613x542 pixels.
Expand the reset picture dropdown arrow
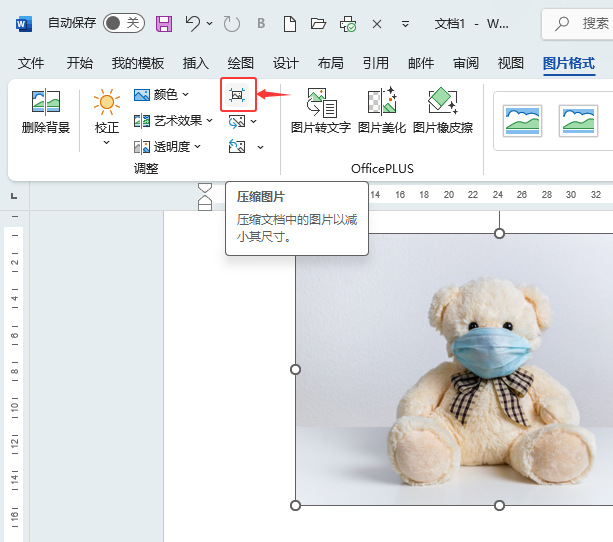tap(260, 147)
